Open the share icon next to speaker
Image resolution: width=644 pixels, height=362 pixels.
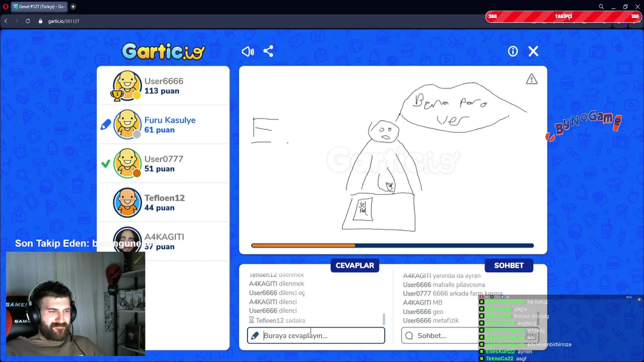(x=268, y=51)
